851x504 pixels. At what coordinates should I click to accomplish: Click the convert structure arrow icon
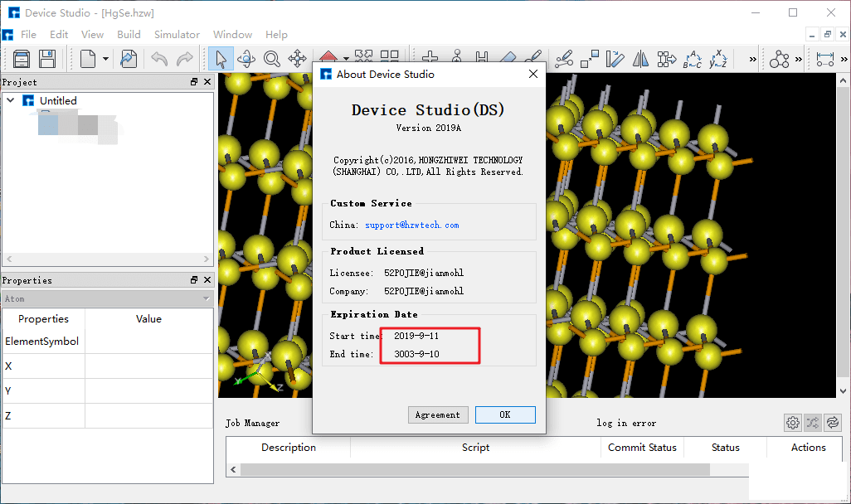(x=667, y=59)
